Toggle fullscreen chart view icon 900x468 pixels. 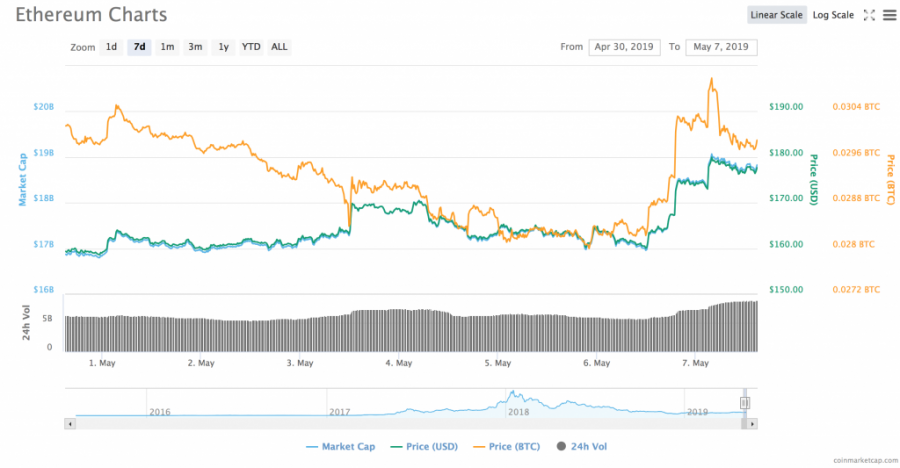coord(870,16)
